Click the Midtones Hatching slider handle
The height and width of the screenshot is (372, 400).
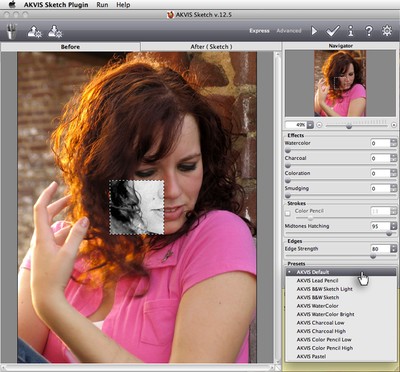point(389,234)
